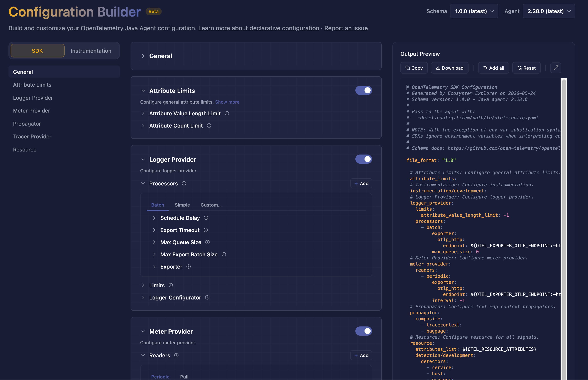Toggle the Attribute Limits switch
Viewport: 588px width, 380px height.
tap(363, 91)
